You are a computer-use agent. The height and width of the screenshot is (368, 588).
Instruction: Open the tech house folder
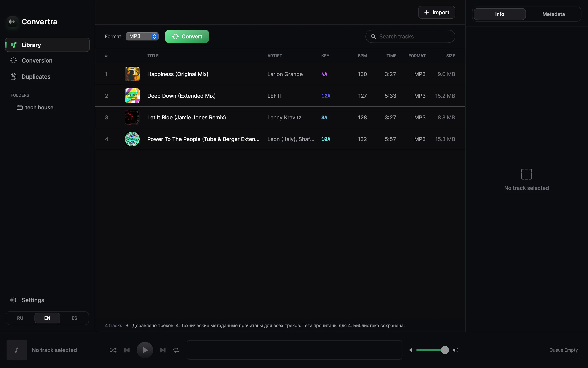tap(35, 107)
